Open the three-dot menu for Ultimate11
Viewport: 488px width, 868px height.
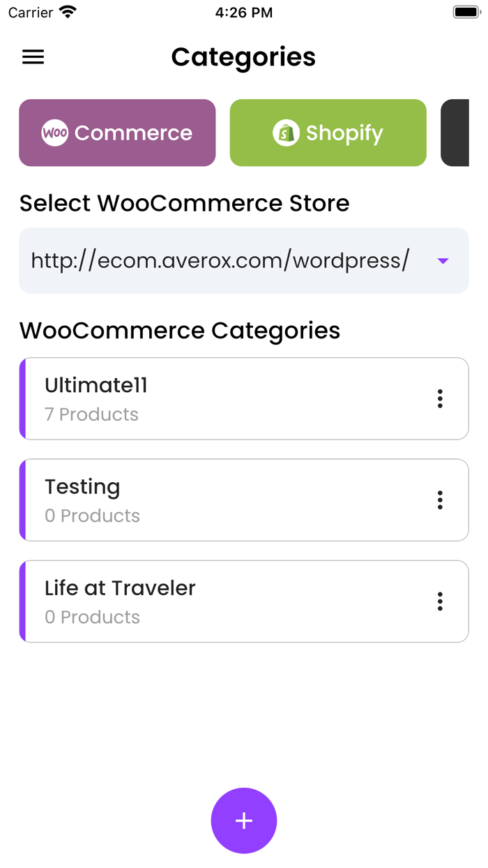point(440,398)
